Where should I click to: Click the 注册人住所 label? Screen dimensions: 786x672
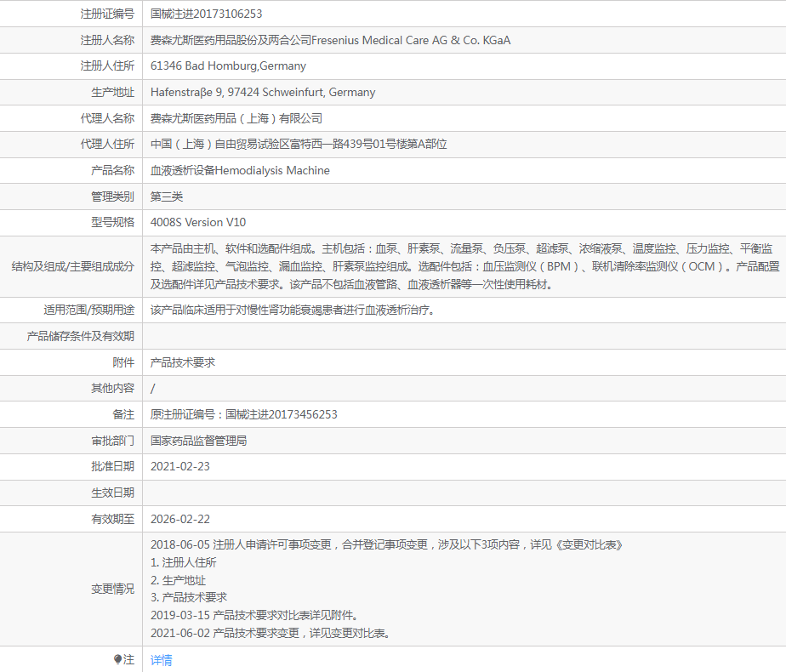107,66
